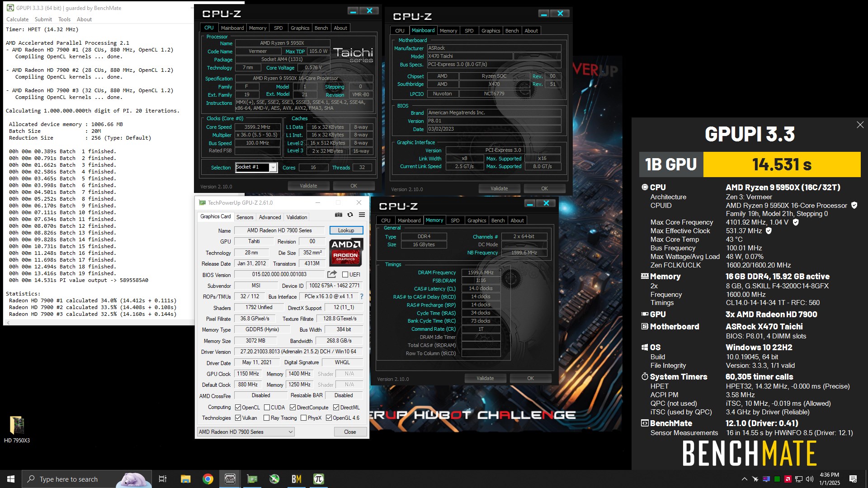Click the Close button in GPU-Z
868x488 pixels.
350,432
